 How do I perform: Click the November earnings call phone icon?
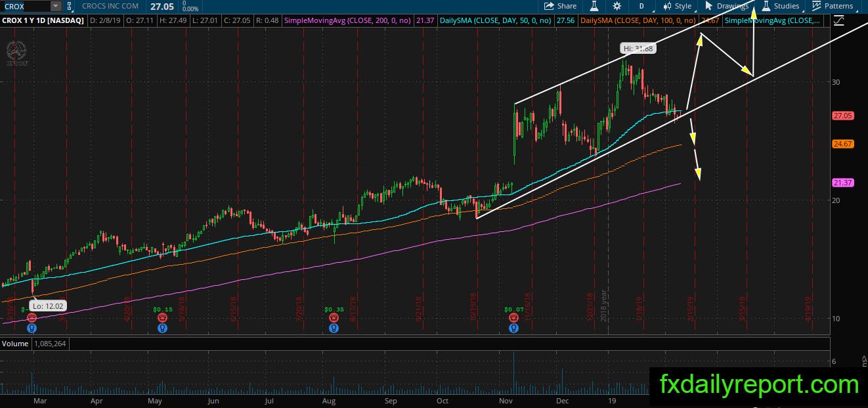pos(513,317)
